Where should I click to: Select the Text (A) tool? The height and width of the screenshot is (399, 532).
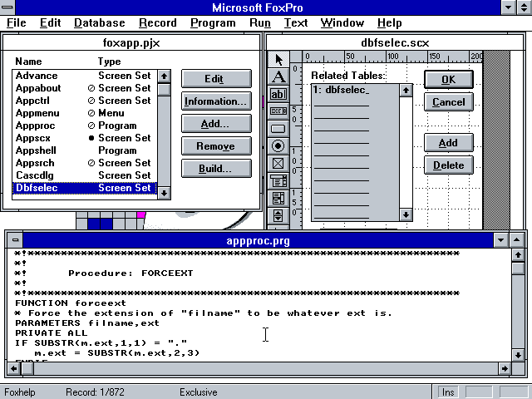278,77
